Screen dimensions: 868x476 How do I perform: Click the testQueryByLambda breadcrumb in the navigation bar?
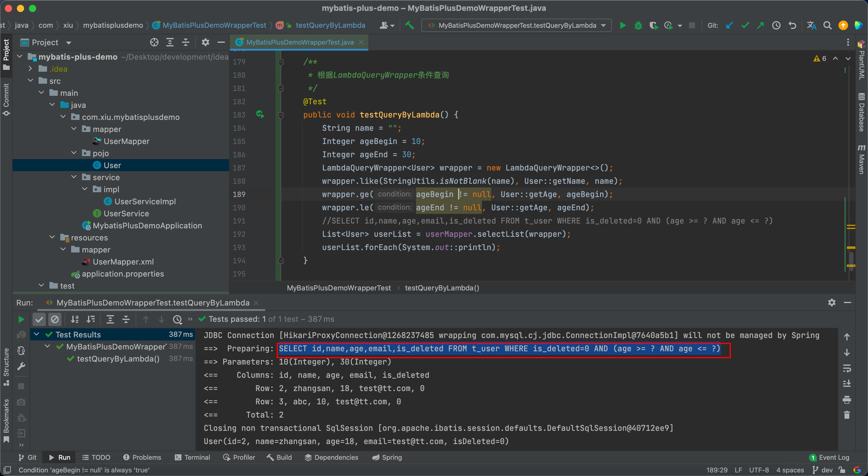[330, 25]
